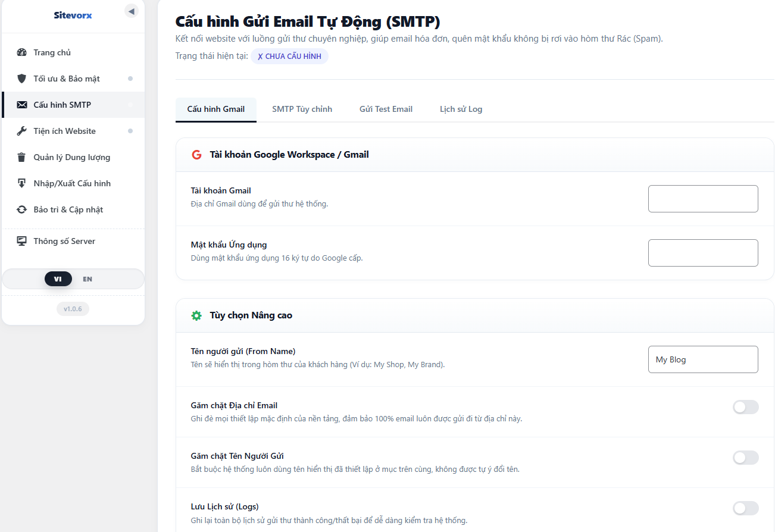Switch to the SMTP Tùy chỉnh tab

pyautogui.click(x=302, y=109)
